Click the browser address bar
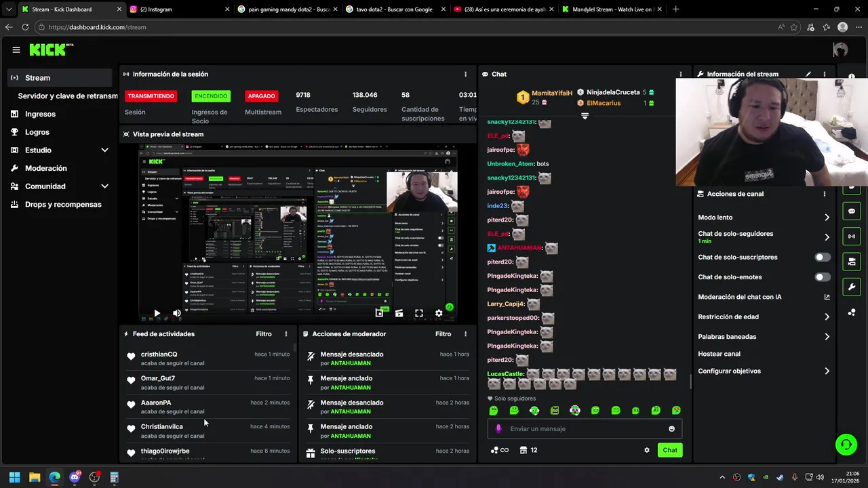 (407, 27)
